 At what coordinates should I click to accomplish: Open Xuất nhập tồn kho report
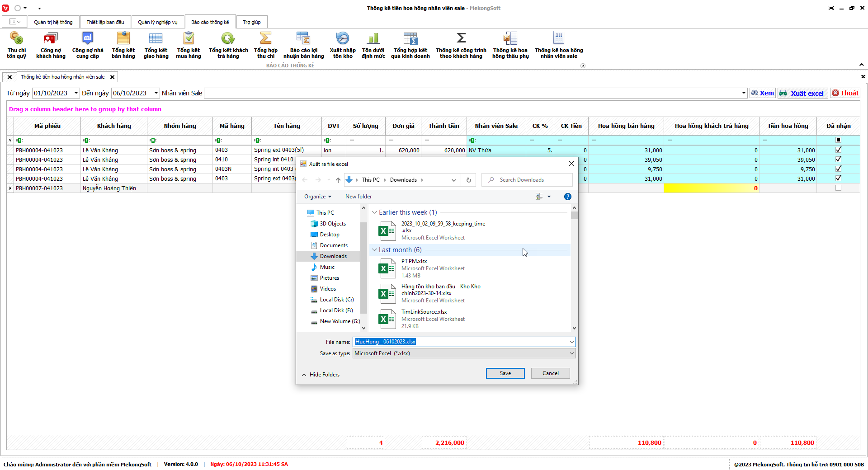tap(343, 45)
